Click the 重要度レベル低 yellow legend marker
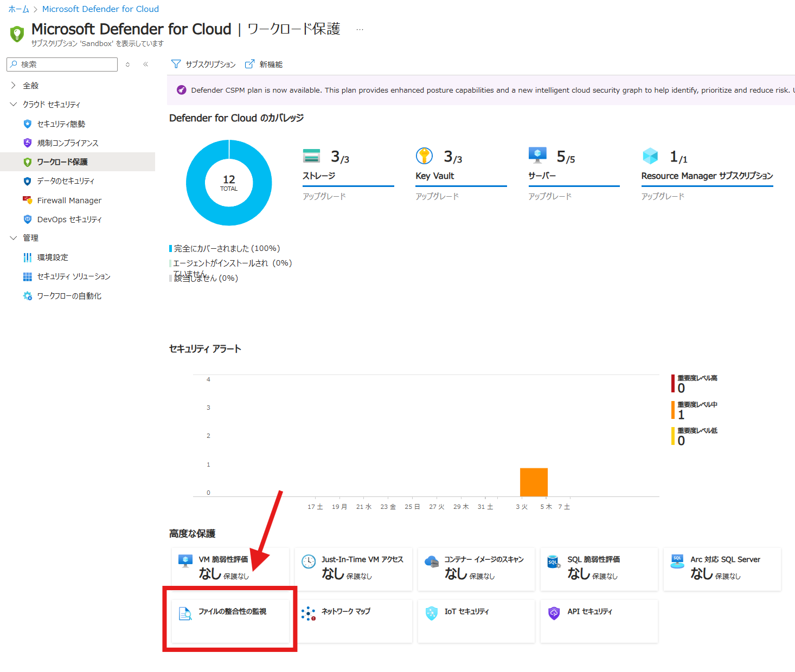Image resolution: width=795 pixels, height=672 pixels. point(673,436)
